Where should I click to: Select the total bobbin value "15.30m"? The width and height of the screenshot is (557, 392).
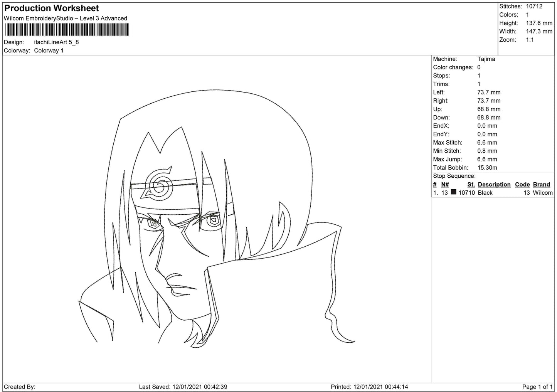[488, 168]
